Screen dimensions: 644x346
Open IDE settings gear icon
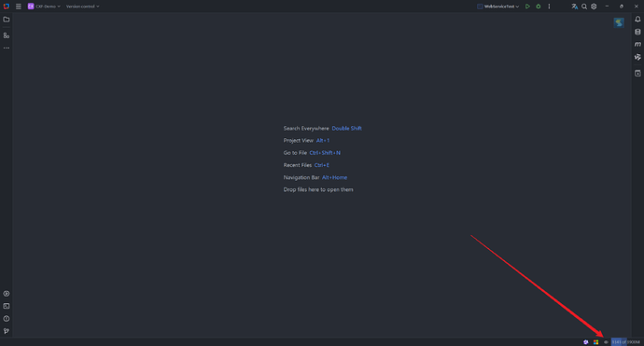(594, 7)
